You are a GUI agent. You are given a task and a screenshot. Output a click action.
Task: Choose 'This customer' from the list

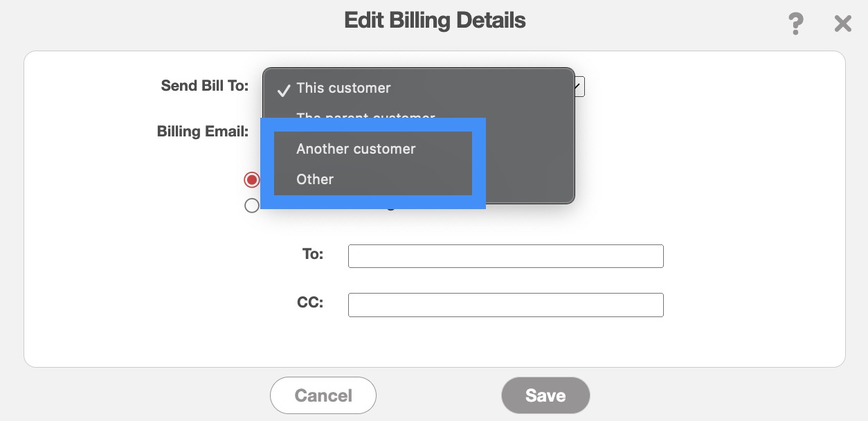point(343,88)
